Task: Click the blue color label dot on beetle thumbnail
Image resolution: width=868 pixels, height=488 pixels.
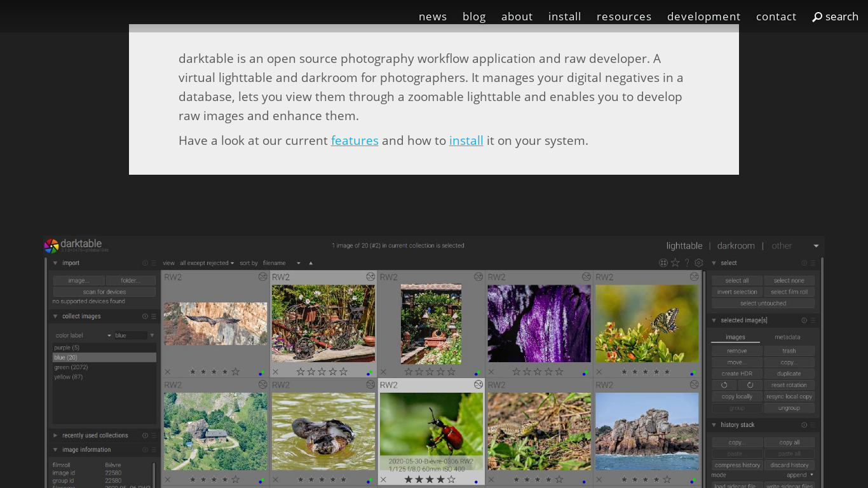Action: point(477,482)
